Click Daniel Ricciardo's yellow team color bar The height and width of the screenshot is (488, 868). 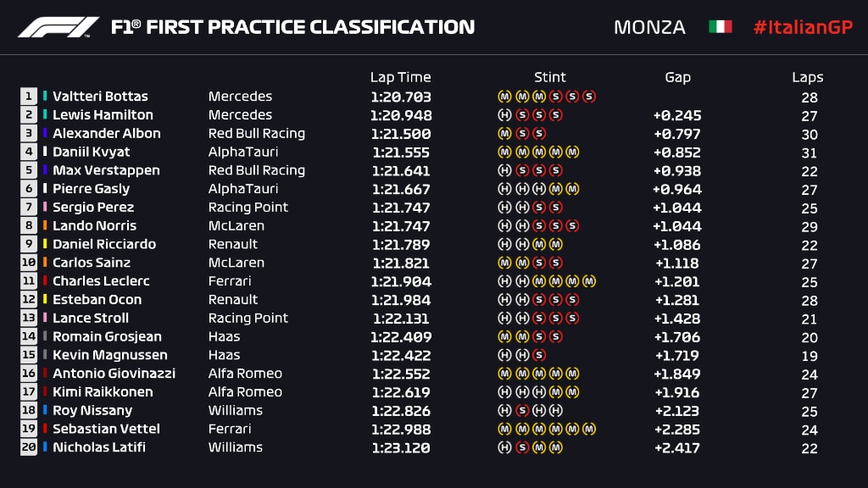(x=45, y=244)
